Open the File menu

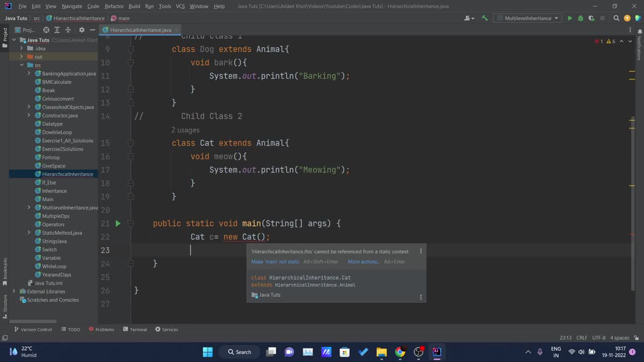(x=23, y=6)
